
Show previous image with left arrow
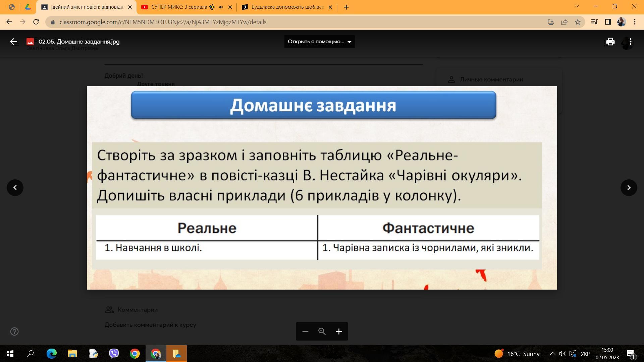(x=15, y=187)
